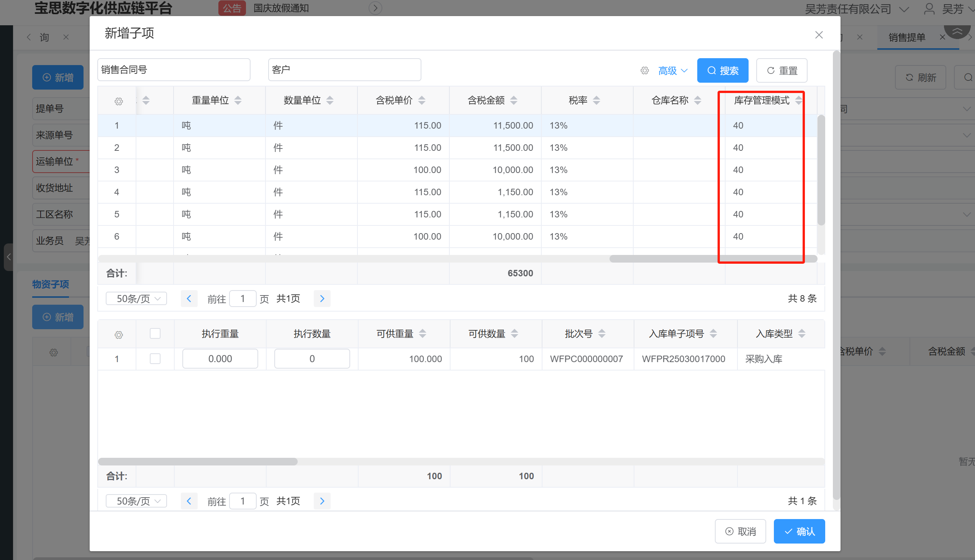Click gear icon in background 物资子项 table
This screenshot has width=975, height=560.
pos(54,352)
